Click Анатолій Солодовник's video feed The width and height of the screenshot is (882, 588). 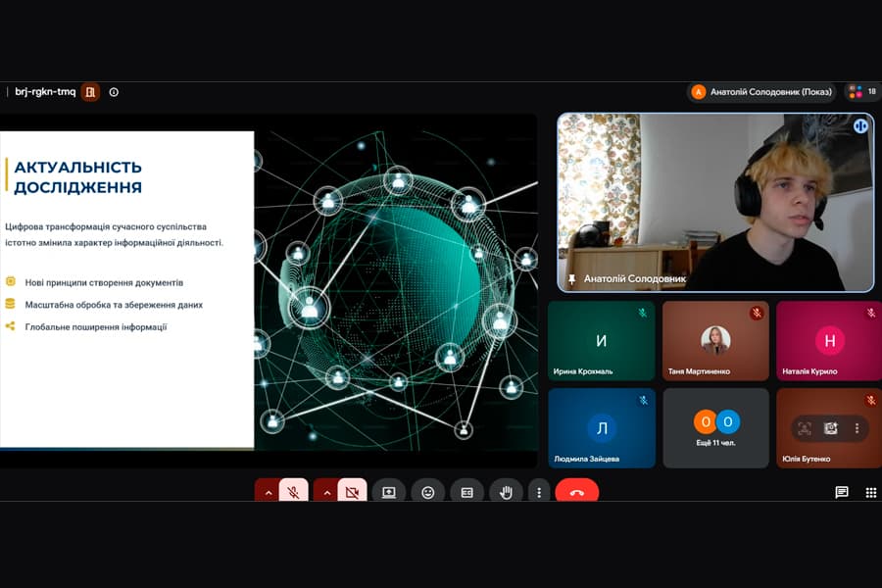pos(715,202)
